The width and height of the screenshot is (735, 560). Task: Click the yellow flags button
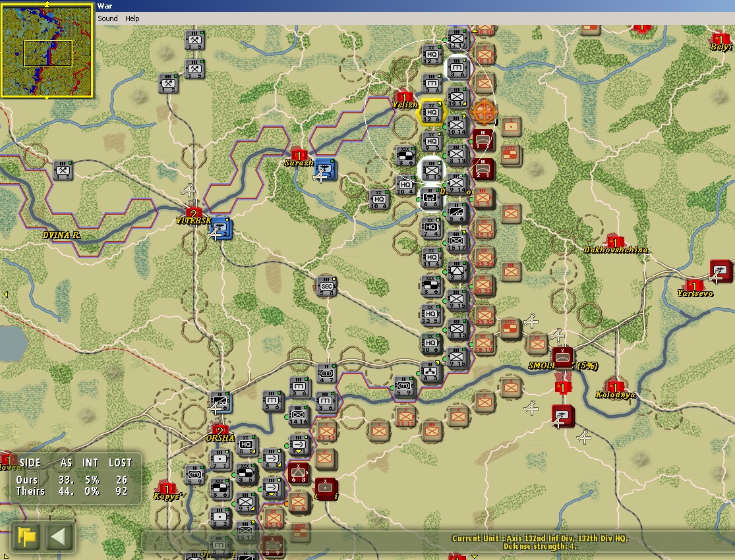[x=27, y=536]
